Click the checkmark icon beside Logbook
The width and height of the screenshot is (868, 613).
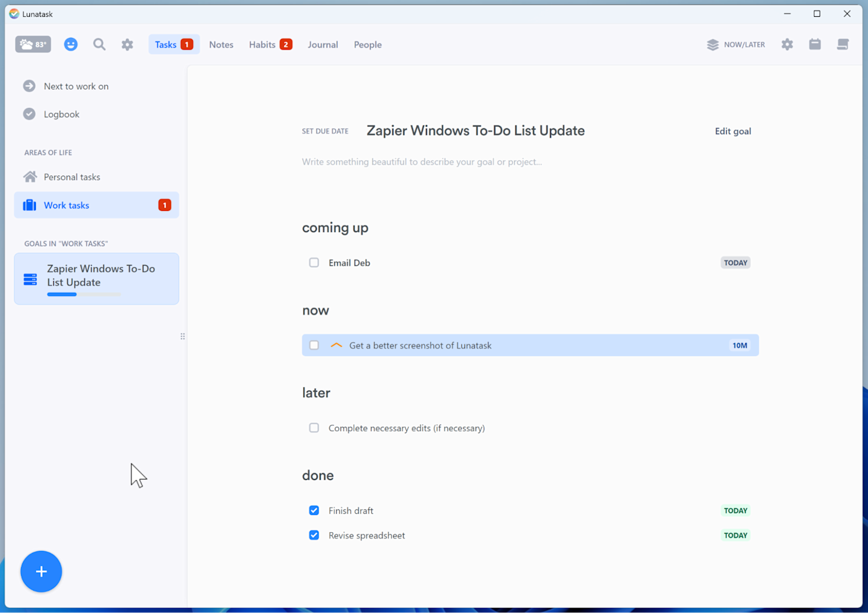29,114
